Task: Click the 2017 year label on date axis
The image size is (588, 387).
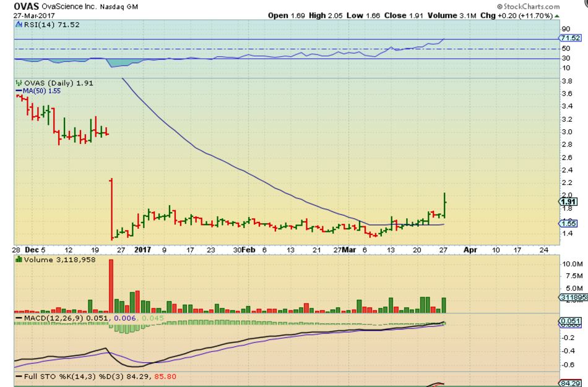Action: (x=142, y=250)
